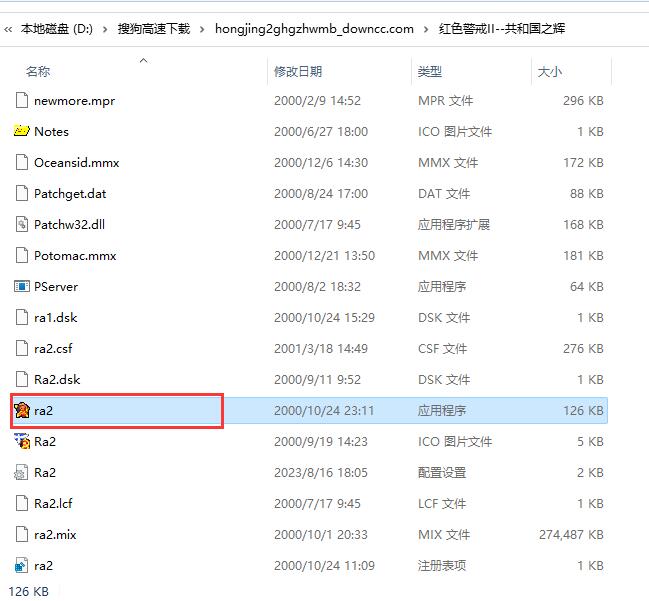Select the newmore.mpr file name
This screenshot has height=601, width=649.
pyautogui.click(x=75, y=101)
